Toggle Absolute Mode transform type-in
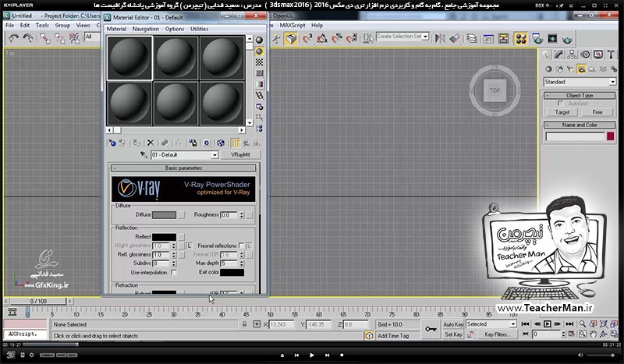Screen dimensions: 624x364 (257, 324)
